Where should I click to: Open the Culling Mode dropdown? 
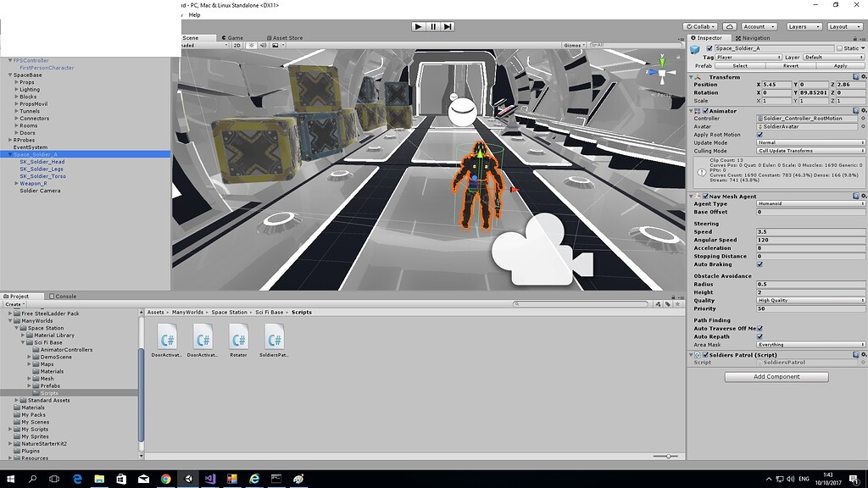tap(810, 150)
